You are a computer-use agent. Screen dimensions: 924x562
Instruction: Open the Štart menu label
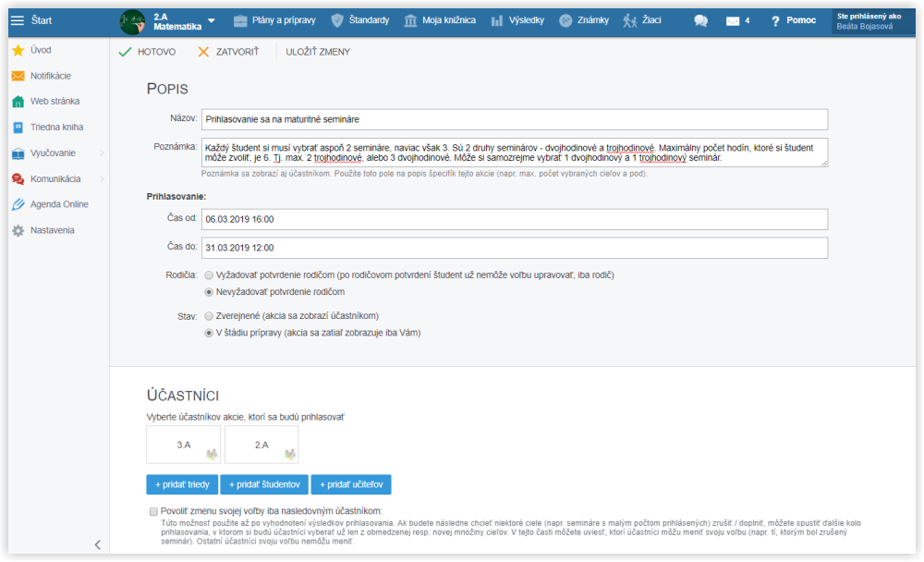click(x=42, y=20)
